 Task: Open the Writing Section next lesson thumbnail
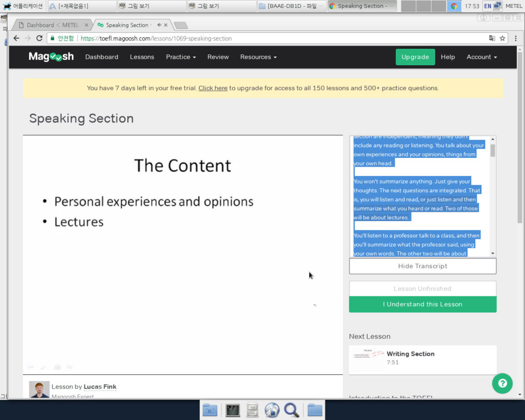click(x=368, y=358)
